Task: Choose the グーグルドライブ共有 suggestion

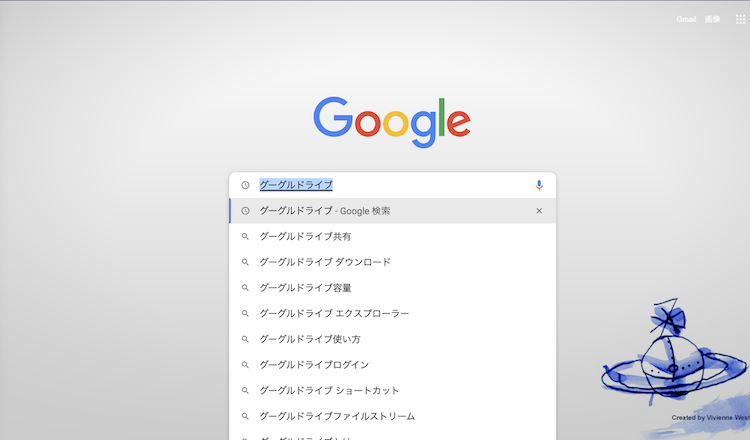Action: point(305,237)
